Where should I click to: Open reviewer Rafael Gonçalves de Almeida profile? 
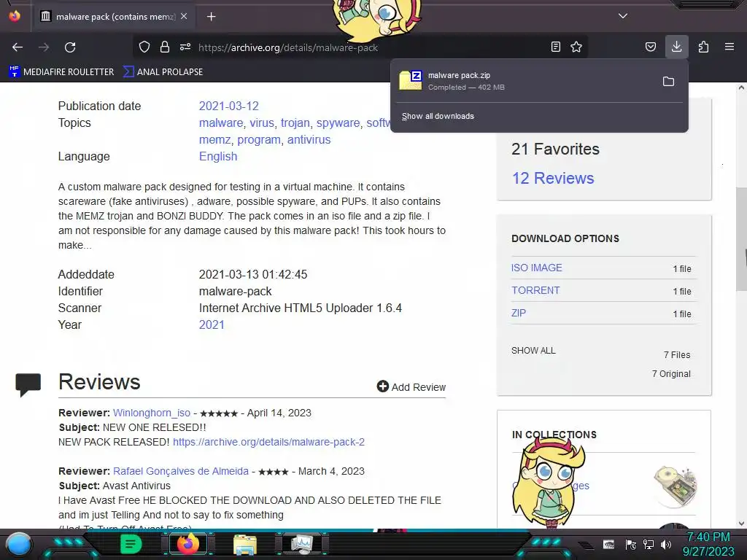181,471
